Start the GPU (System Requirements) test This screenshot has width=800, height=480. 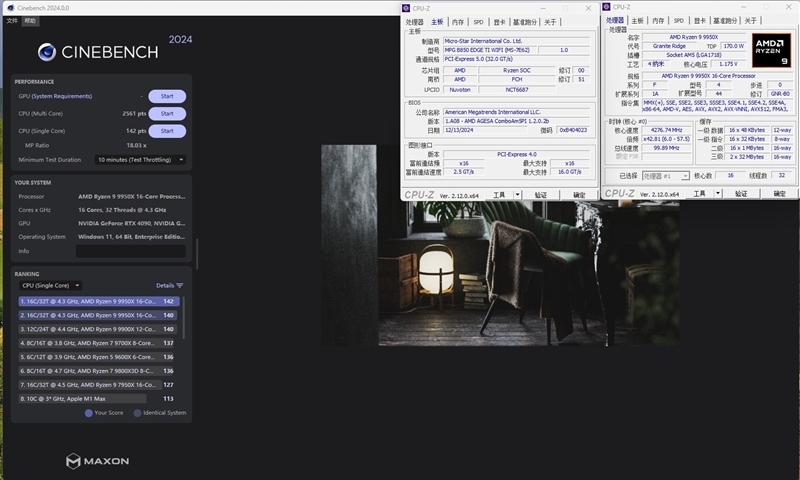[x=167, y=96]
